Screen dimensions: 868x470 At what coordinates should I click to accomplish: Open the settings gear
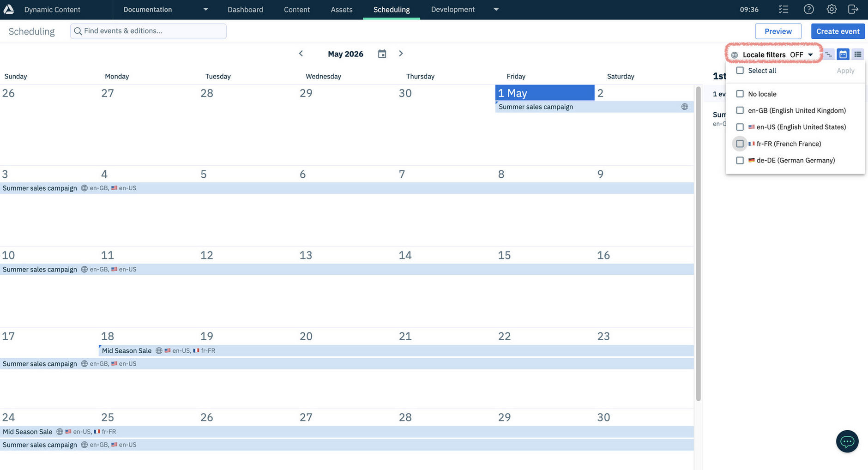pos(831,9)
